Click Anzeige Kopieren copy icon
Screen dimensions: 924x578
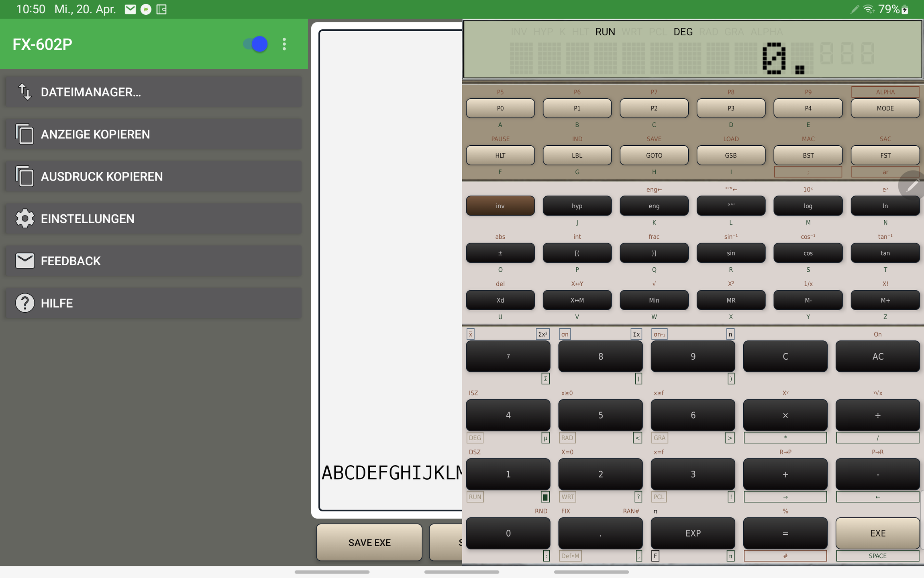(x=24, y=134)
